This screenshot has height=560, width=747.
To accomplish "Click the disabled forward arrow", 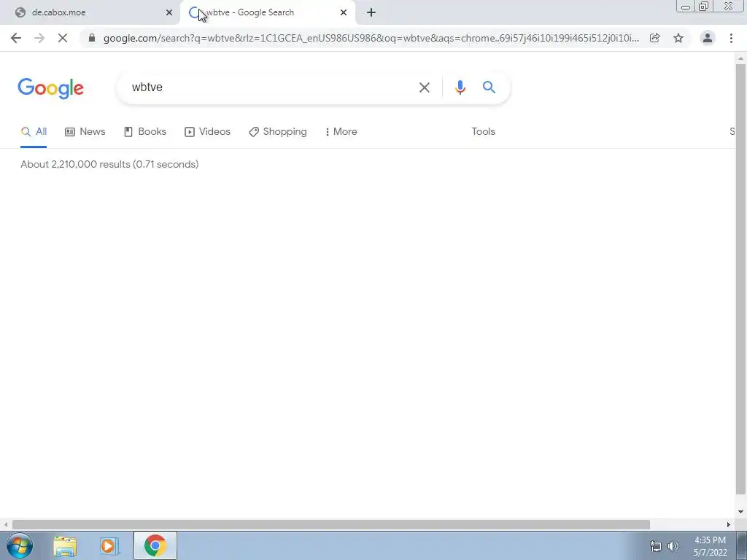I will [x=39, y=38].
